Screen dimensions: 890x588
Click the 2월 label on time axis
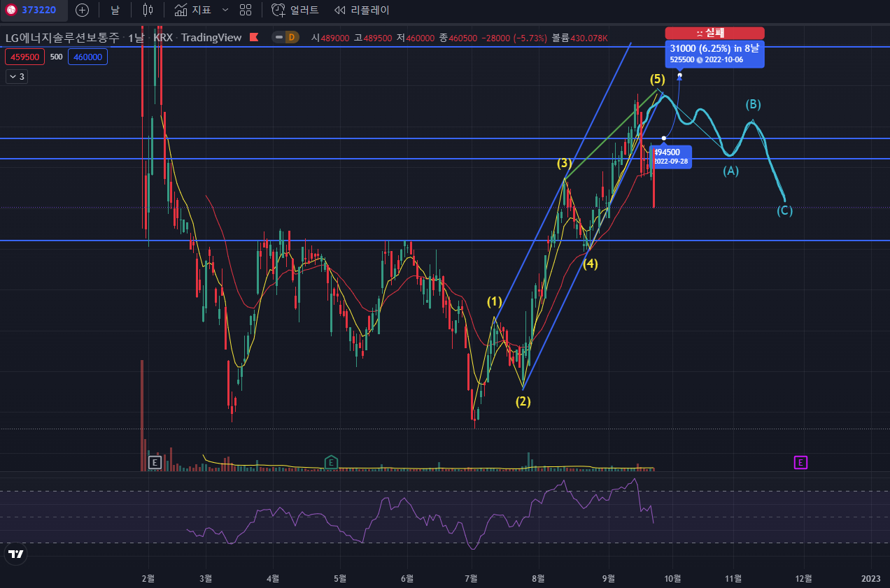tap(148, 578)
